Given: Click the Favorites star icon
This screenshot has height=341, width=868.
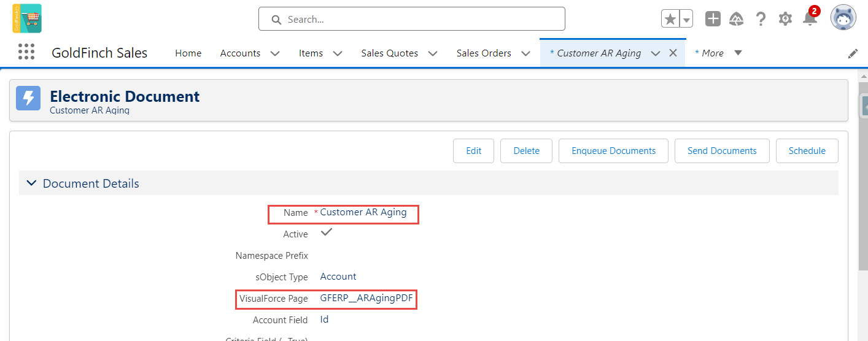Looking at the screenshot, I should coord(670,19).
